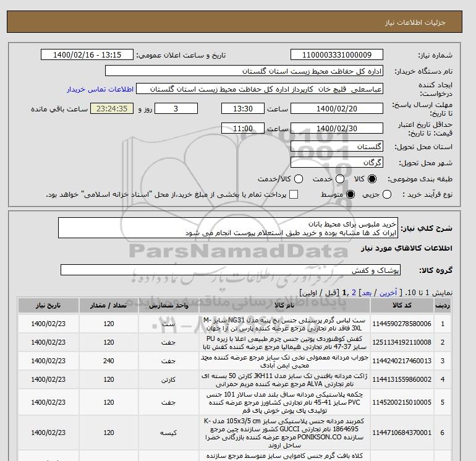Click the countdown timer 23:24:35
This screenshot has width=476, height=461.
click(x=112, y=108)
